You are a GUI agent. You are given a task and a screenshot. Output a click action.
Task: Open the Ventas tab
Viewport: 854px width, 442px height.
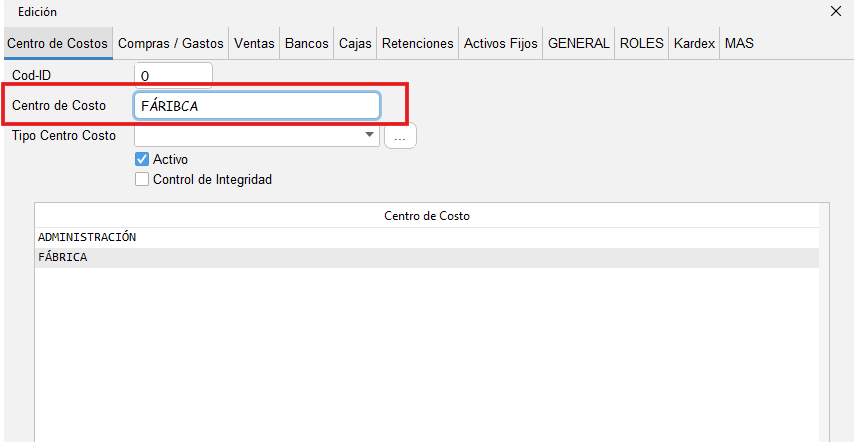click(x=254, y=44)
